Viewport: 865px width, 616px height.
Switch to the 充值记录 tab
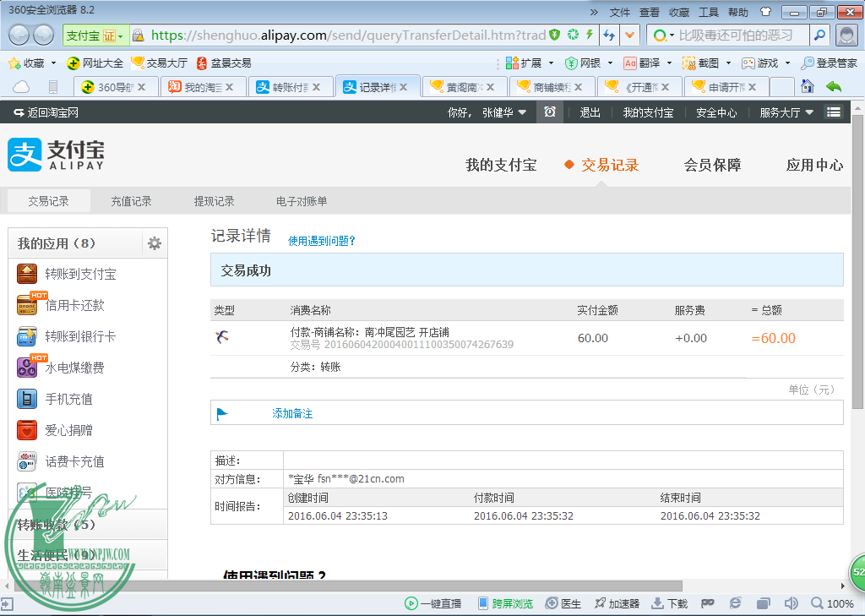131,201
